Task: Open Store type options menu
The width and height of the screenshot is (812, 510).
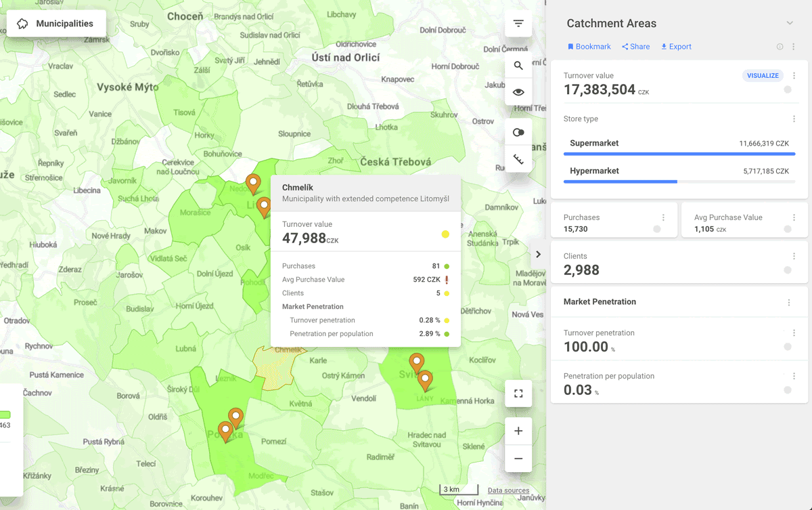Action: tap(794, 119)
